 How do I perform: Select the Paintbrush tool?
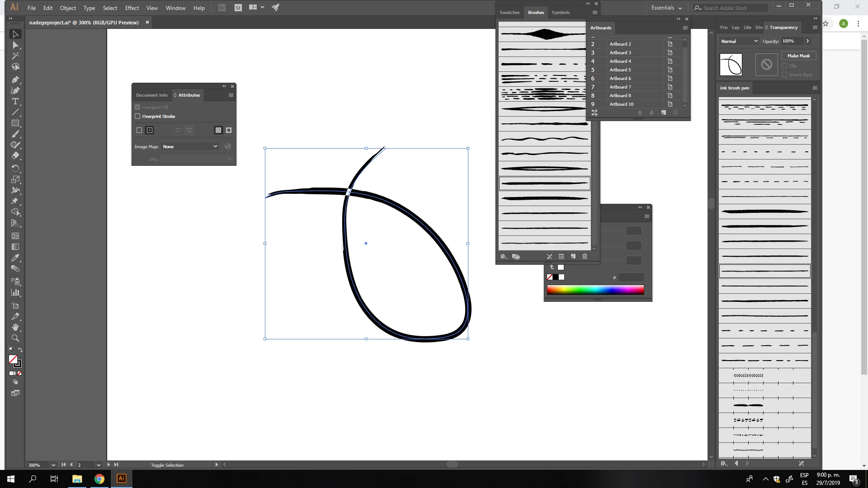click(15, 134)
